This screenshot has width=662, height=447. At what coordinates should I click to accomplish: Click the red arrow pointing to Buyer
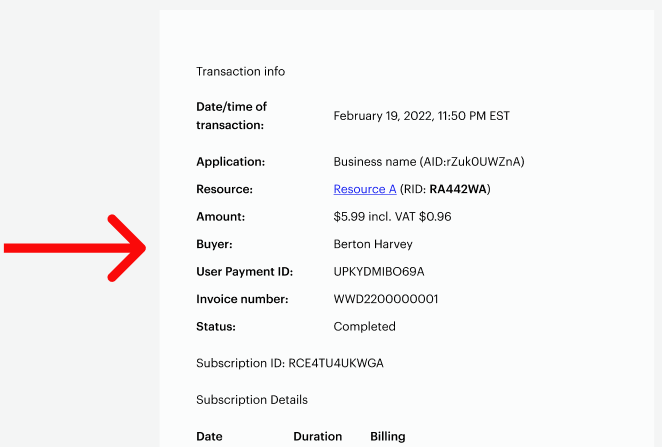coord(75,248)
